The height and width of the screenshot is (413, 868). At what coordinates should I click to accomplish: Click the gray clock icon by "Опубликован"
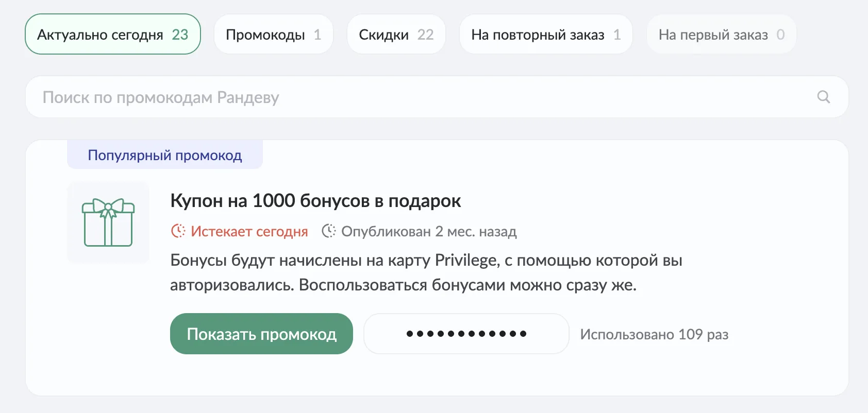coord(328,231)
